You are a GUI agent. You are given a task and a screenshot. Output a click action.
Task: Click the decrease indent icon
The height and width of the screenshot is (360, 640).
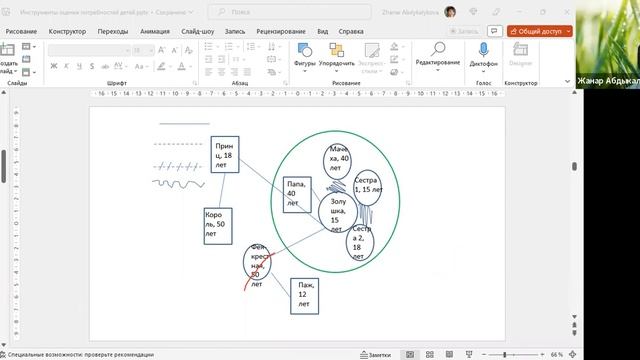click(x=209, y=60)
